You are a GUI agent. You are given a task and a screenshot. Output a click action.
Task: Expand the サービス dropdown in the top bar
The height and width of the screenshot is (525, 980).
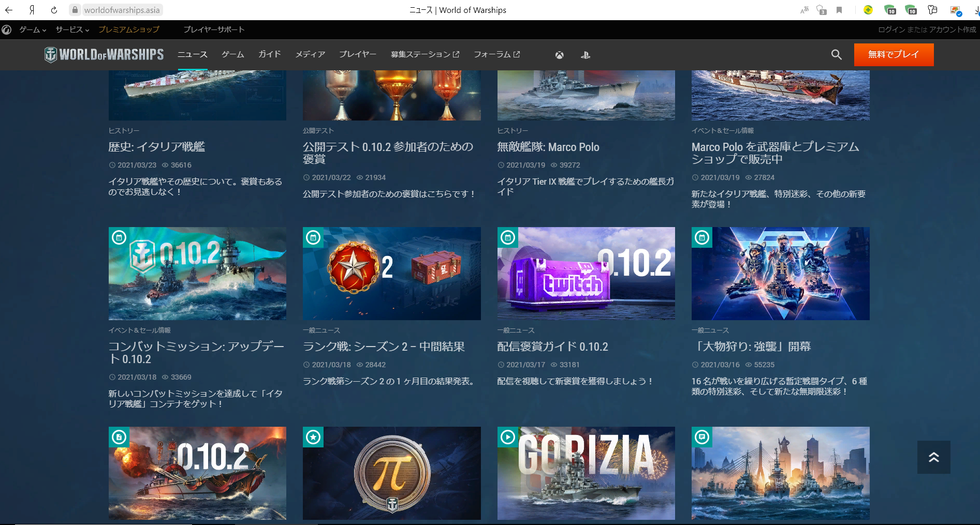(72, 29)
